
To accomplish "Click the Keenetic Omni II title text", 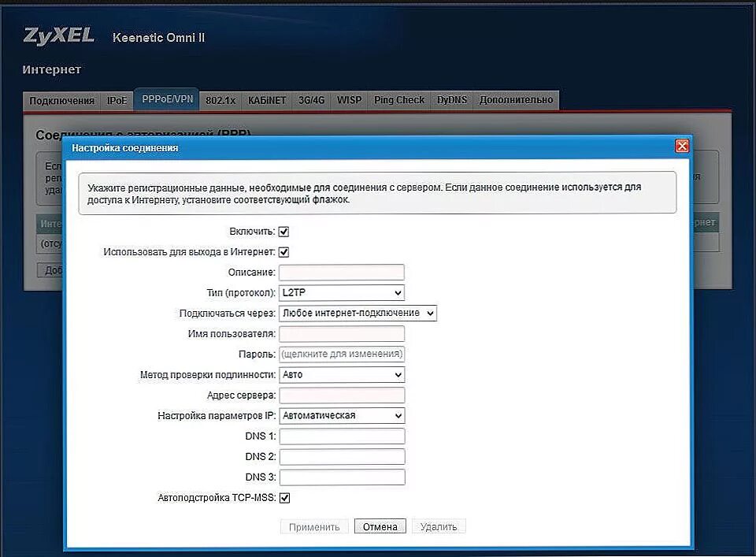I will pos(158,38).
